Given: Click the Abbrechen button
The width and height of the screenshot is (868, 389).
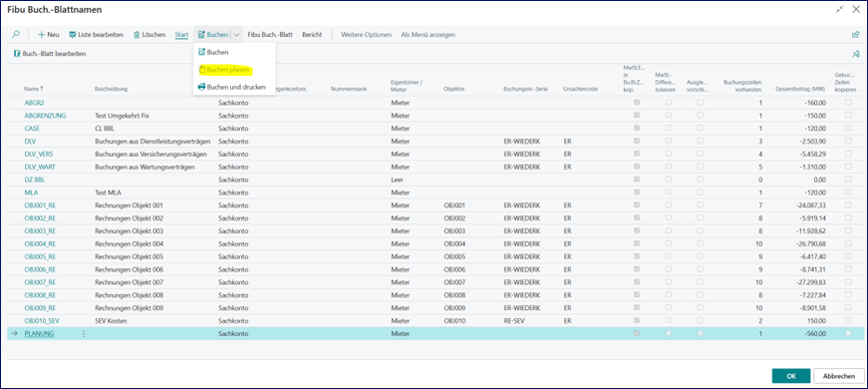Looking at the screenshot, I should click(838, 376).
